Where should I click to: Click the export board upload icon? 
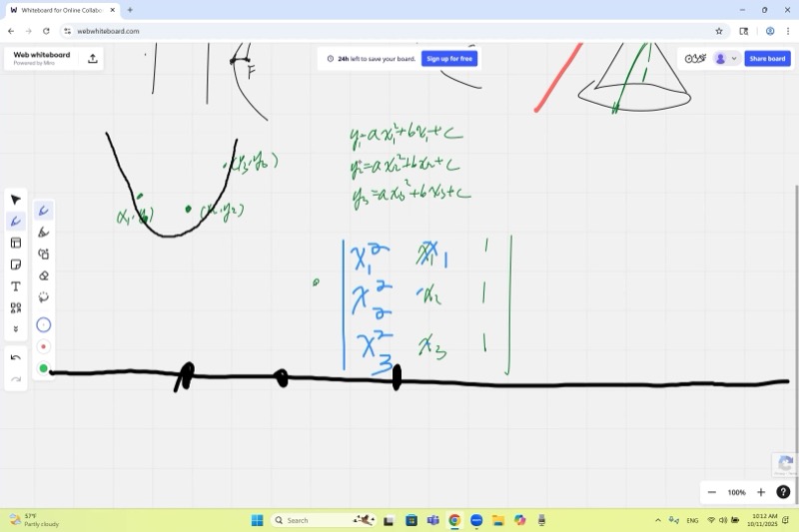[93, 59]
